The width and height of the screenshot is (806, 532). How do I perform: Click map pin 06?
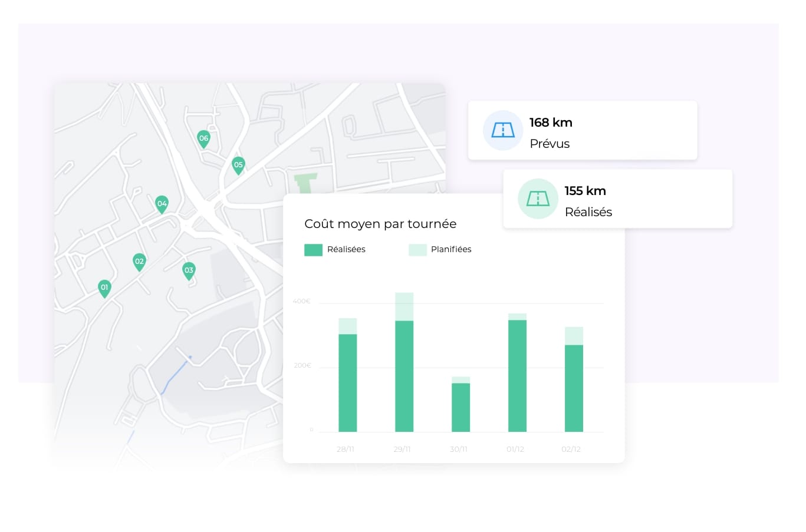[203, 139]
